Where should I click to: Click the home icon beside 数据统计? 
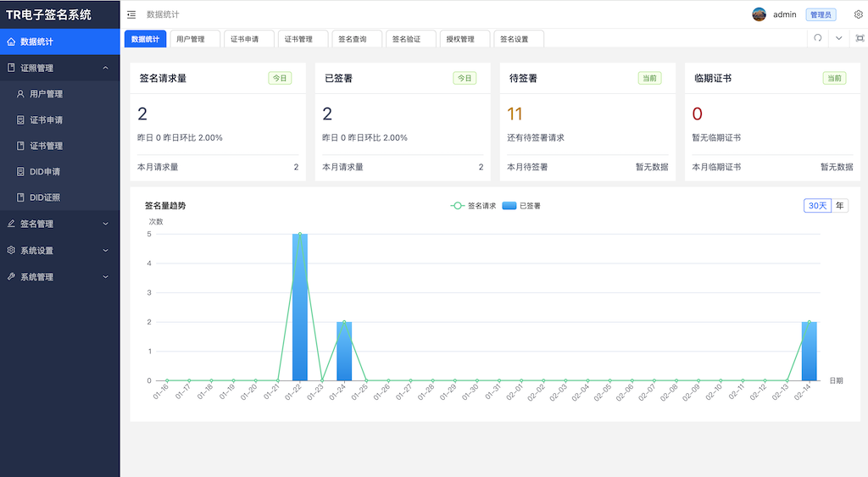(x=11, y=42)
